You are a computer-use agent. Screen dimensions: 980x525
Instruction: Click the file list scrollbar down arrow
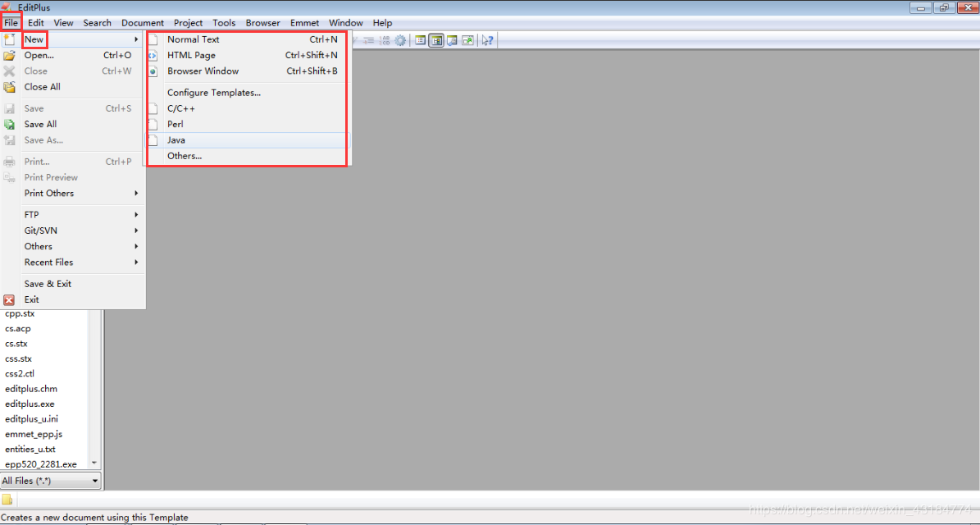94,463
